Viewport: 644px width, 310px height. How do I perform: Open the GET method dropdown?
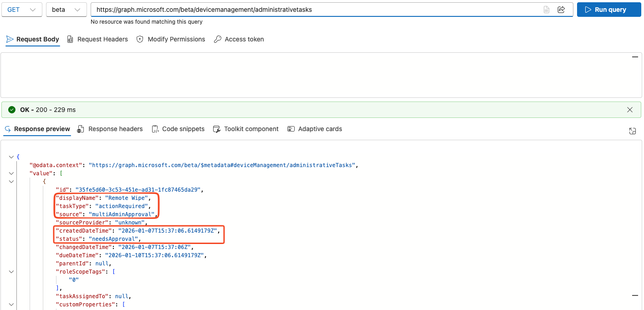click(x=21, y=9)
